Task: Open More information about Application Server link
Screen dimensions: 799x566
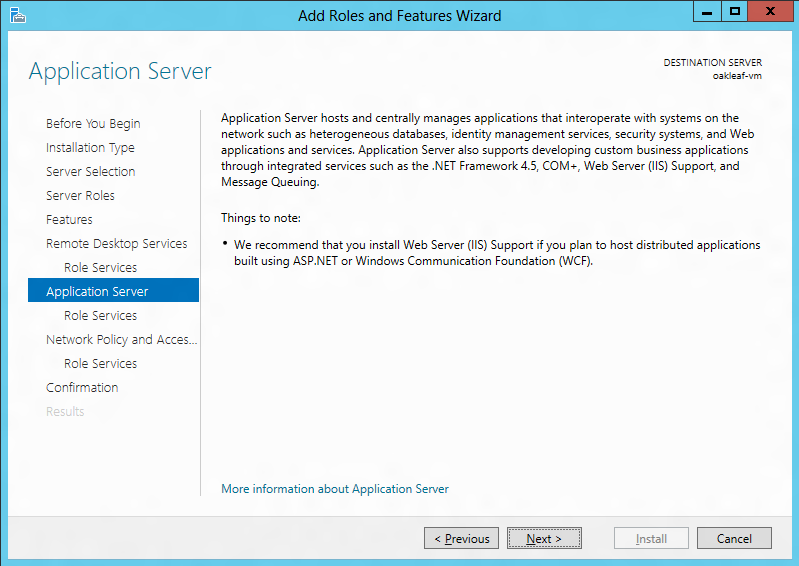Action: point(335,489)
